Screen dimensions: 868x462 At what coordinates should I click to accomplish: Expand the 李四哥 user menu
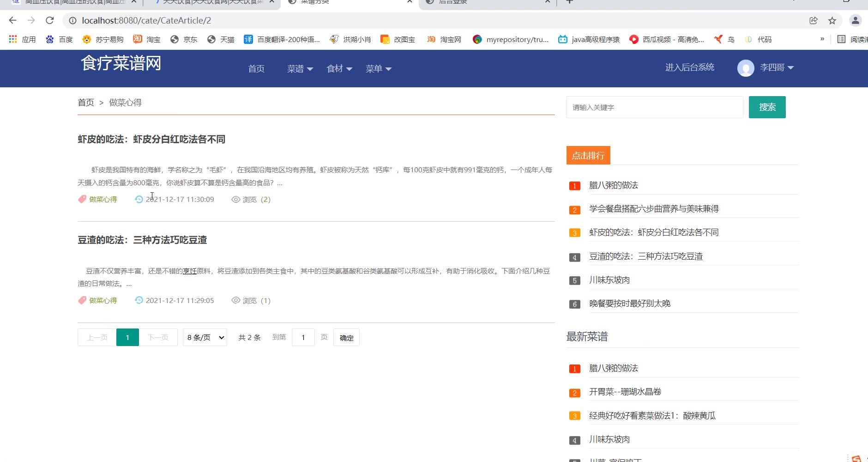pyautogui.click(x=777, y=67)
